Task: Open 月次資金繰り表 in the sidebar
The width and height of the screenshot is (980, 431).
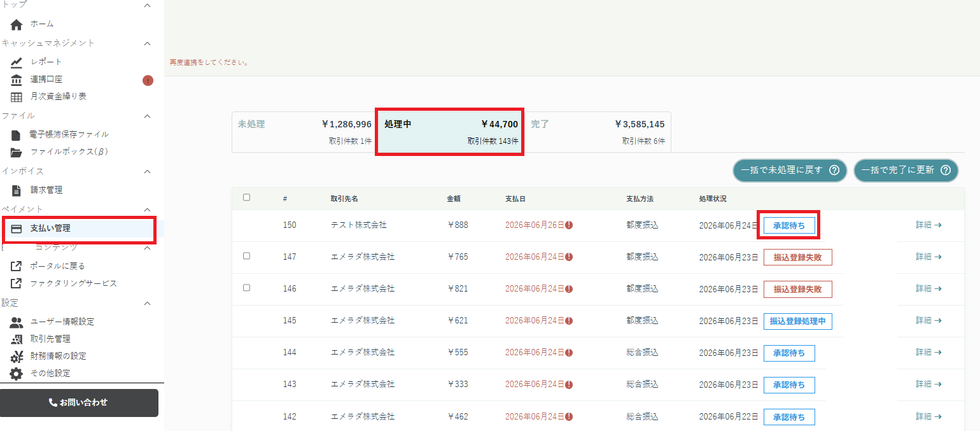Action: (59, 97)
